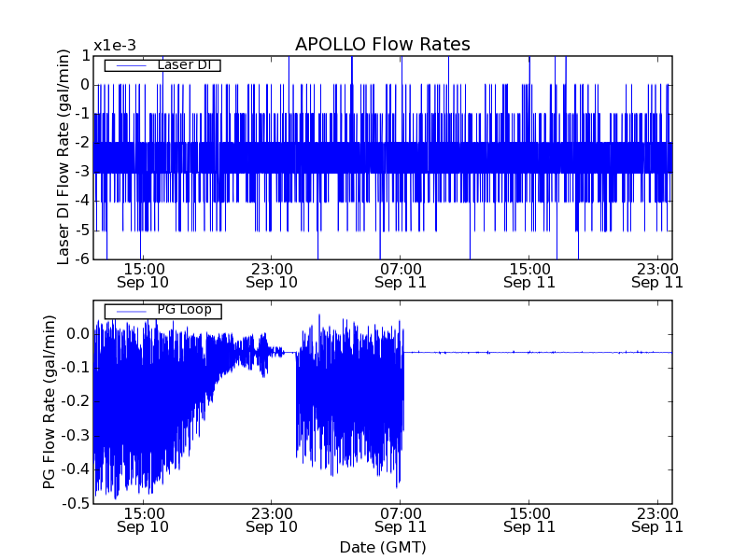This screenshot has height=560, width=747.
Task: Click '23:00 Sep 10' label under top plot
Action: [x=272, y=275]
